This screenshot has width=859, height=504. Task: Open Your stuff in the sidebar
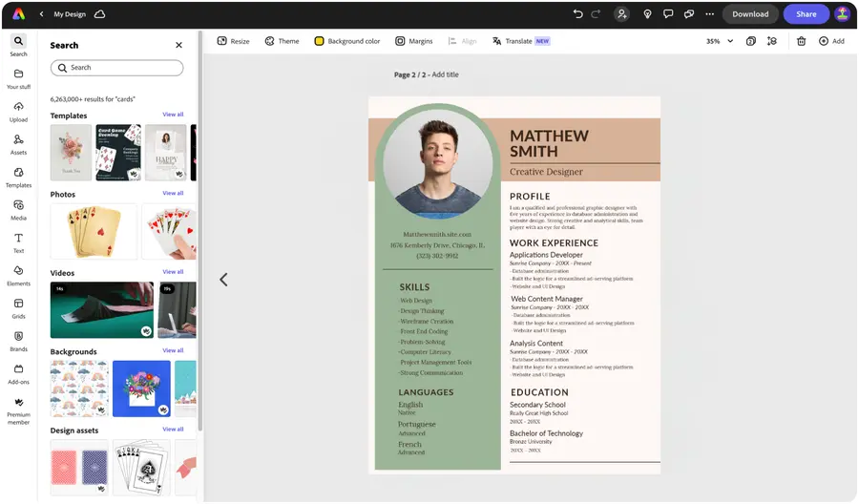tap(18, 79)
